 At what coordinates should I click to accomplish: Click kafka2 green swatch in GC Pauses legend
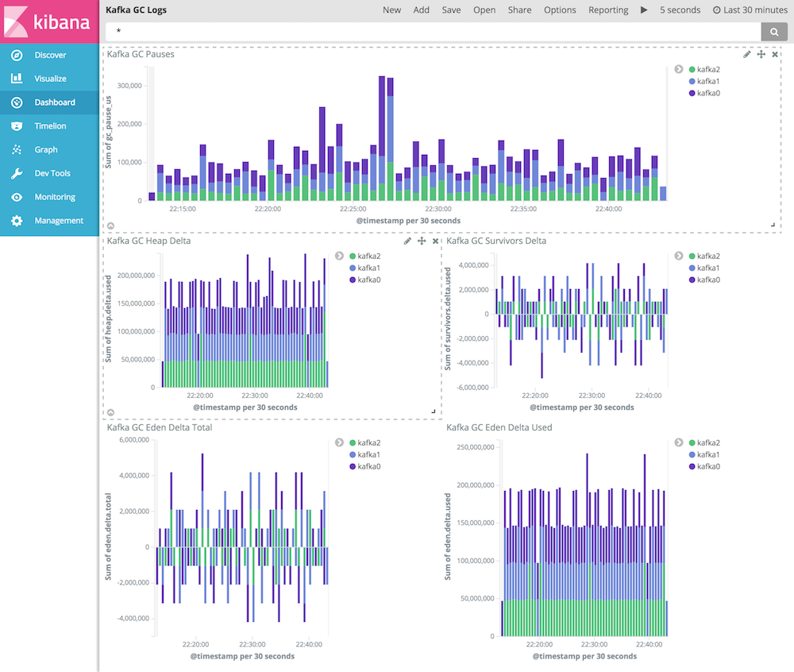(692, 69)
